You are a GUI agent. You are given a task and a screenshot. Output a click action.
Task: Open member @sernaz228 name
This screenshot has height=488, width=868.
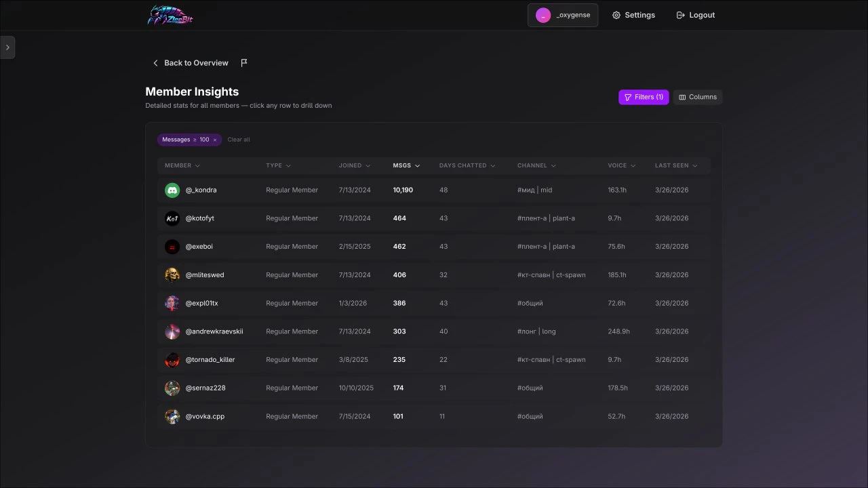point(205,388)
